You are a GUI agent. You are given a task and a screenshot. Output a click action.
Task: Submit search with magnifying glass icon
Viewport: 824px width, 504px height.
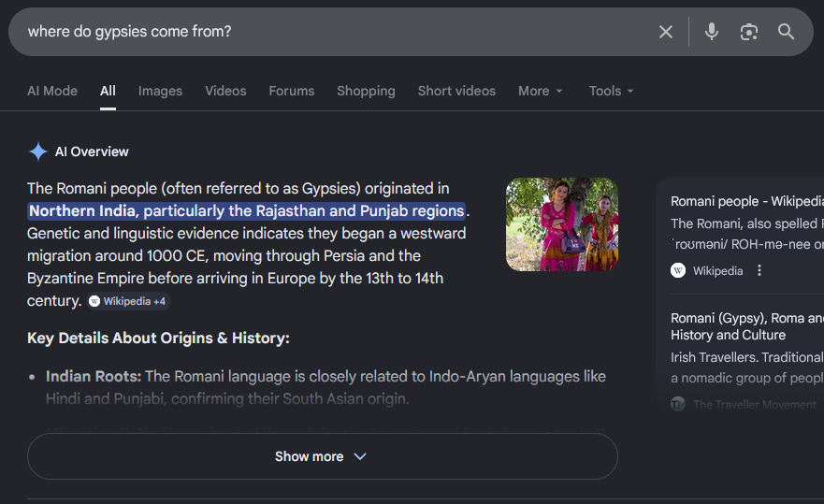click(787, 32)
